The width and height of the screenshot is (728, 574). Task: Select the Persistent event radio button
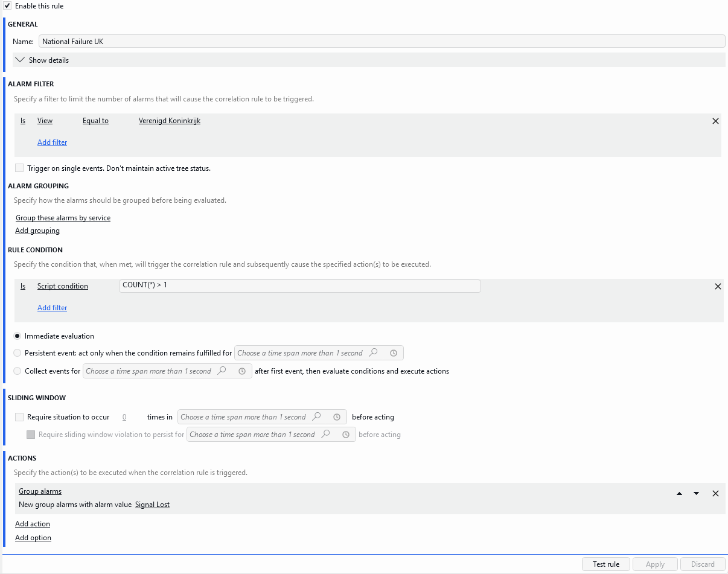point(18,353)
